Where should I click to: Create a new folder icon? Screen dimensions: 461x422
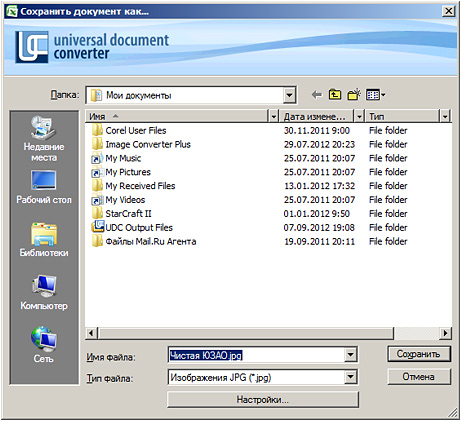354,95
